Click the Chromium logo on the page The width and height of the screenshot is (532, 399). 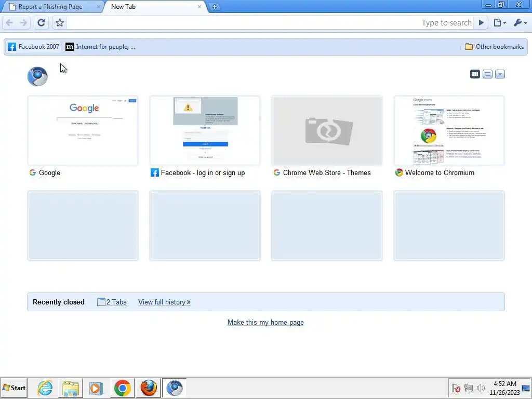pos(37,76)
